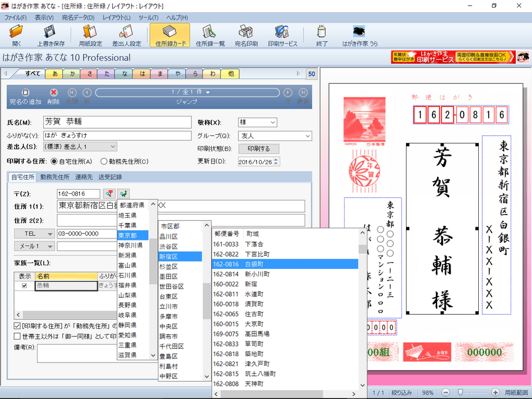
Task: Open the グループ 友人 dropdown
Action: pyautogui.click(x=275, y=136)
